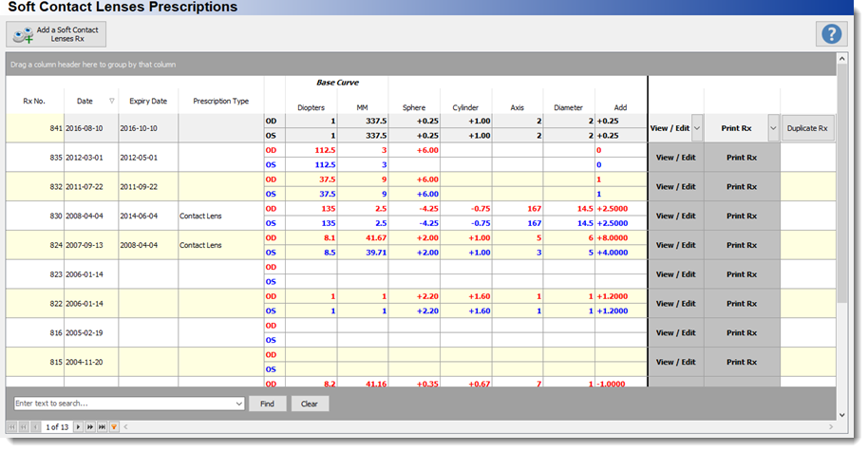Image resolution: width=868 pixels, height=452 pixels.
Task: Select Contact Lens type for Rx 830
Action: click(x=221, y=217)
